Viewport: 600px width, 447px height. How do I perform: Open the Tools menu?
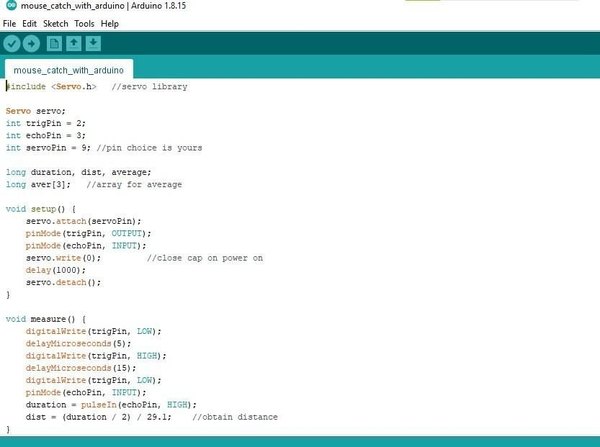84,24
